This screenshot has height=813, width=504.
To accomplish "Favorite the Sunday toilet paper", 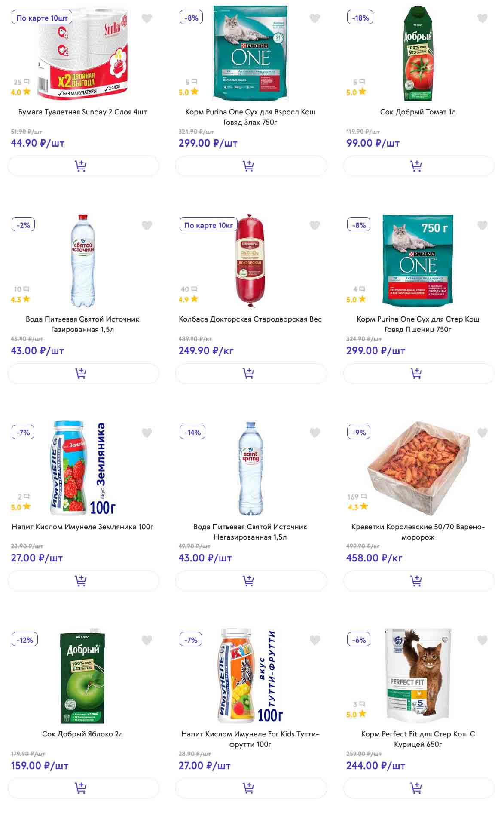I will point(147,18).
